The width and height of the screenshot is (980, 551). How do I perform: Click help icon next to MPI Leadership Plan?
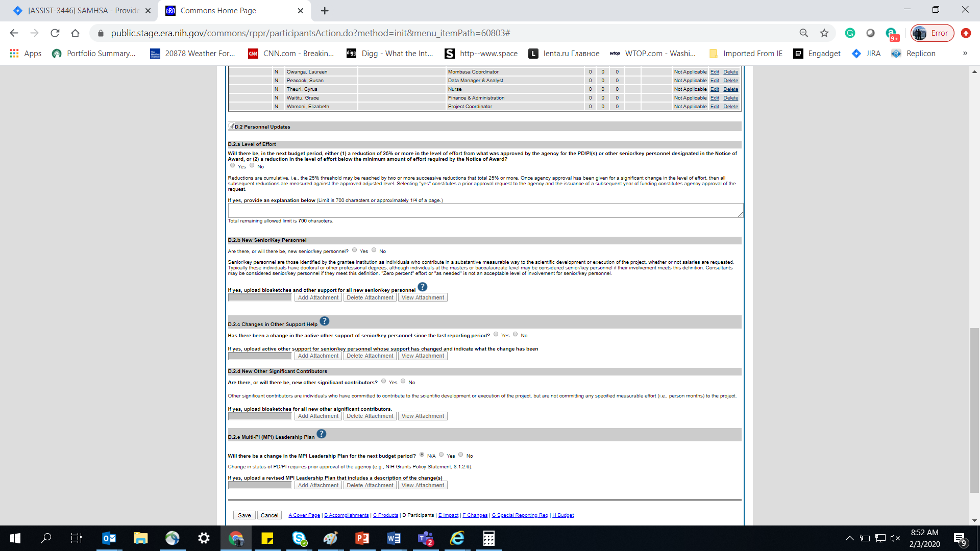pyautogui.click(x=322, y=434)
